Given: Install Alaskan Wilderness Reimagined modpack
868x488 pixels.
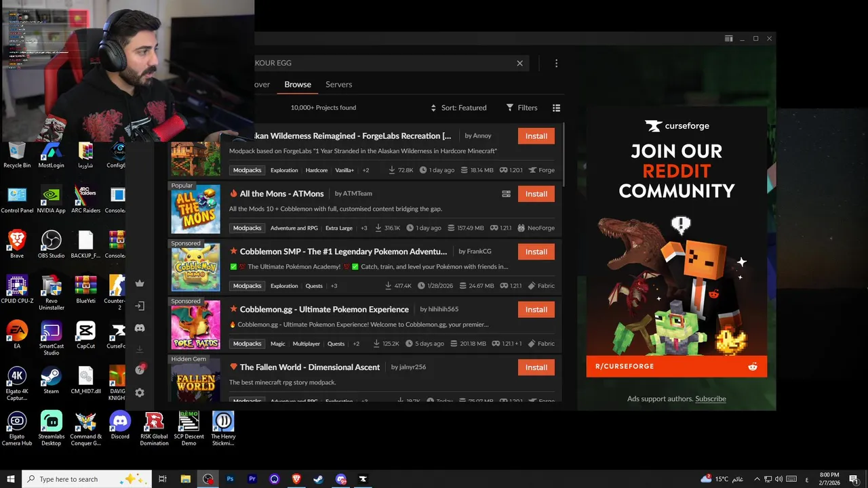Looking at the screenshot, I should click(x=536, y=136).
